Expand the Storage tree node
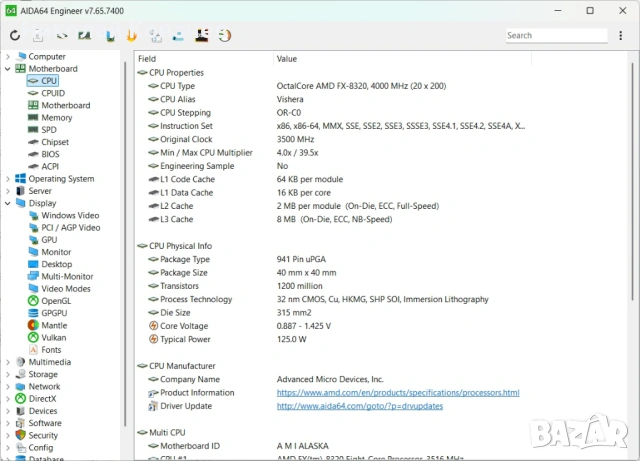 [8, 374]
